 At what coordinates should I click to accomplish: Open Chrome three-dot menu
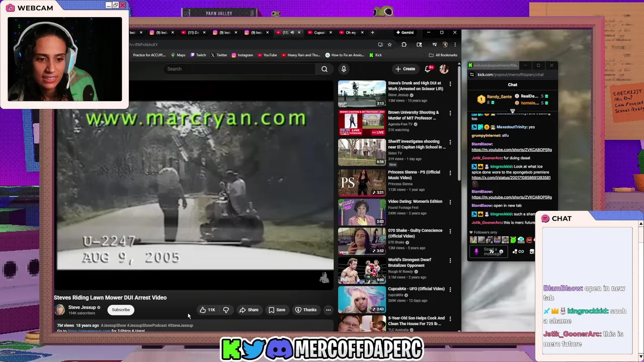click(x=455, y=44)
